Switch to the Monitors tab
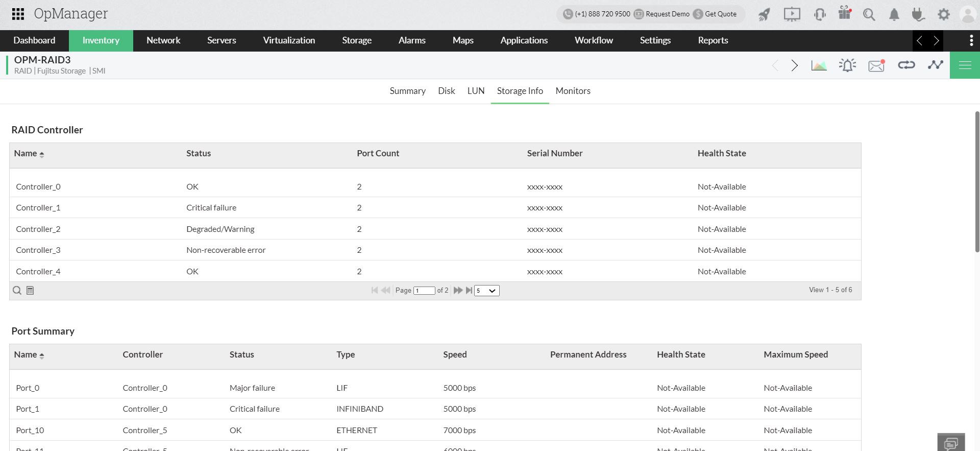This screenshot has height=451, width=980. pyautogui.click(x=573, y=91)
